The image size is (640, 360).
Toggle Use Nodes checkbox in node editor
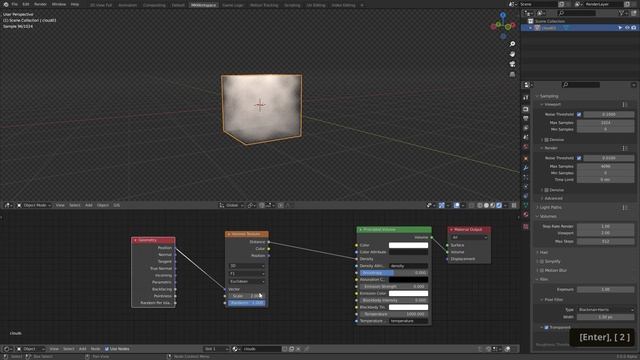pos(107,349)
